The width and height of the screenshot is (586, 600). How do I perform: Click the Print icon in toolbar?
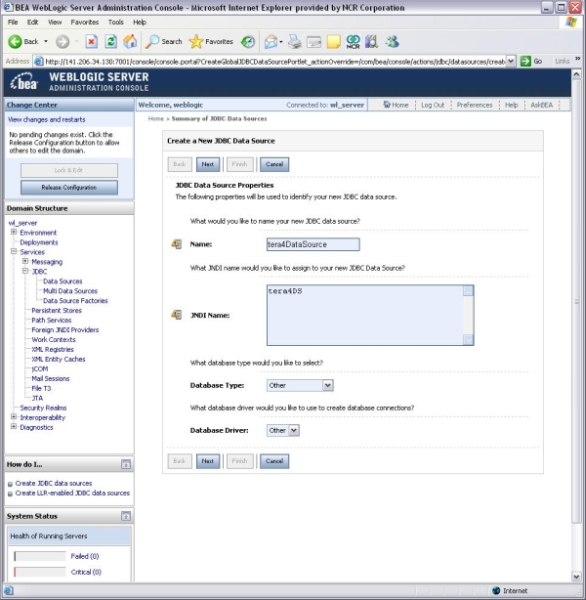click(x=295, y=41)
